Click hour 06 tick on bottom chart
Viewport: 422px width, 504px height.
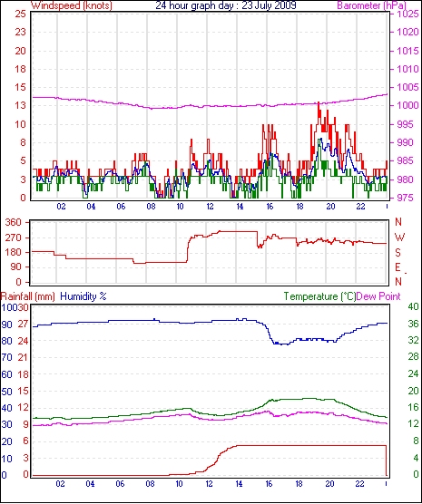(120, 483)
